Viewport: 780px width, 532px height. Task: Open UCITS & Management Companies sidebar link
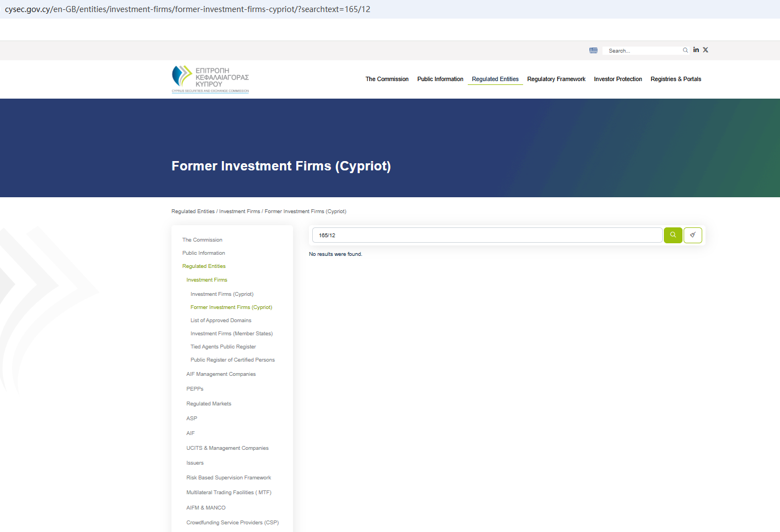(227, 448)
